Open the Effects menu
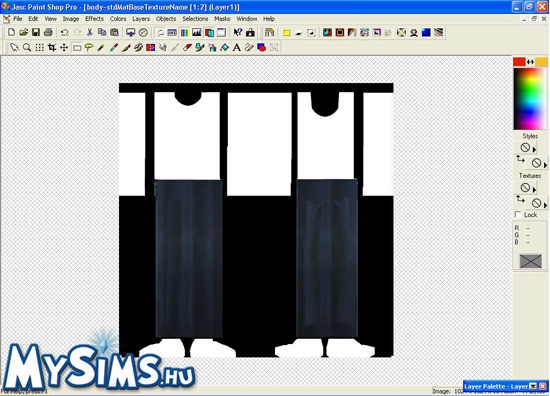This screenshot has width=550, height=396. (x=94, y=19)
